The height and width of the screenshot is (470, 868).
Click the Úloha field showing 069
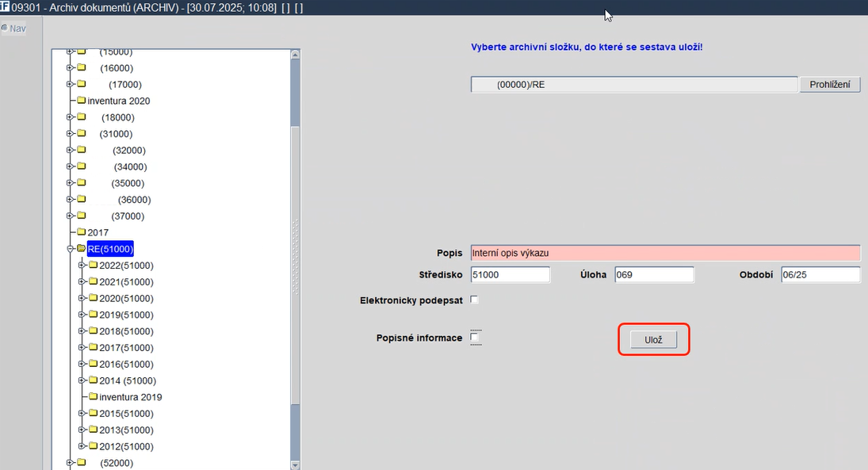tap(654, 274)
